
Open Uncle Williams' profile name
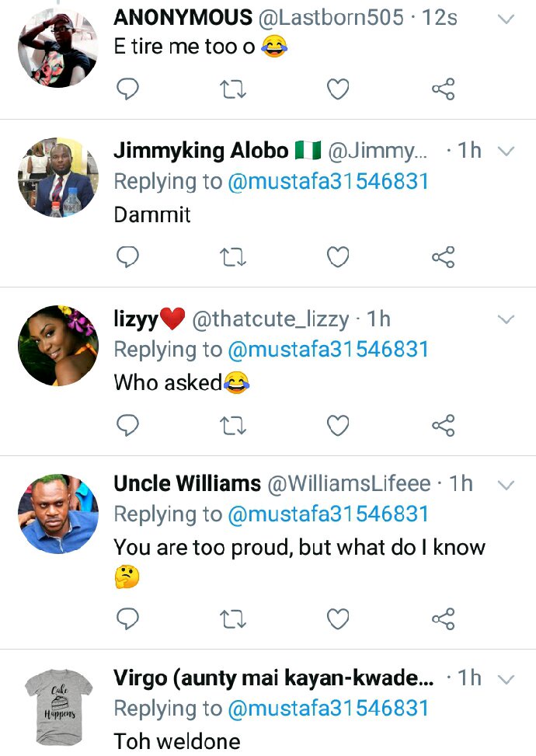pyautogui.click(x=187, y=484)
